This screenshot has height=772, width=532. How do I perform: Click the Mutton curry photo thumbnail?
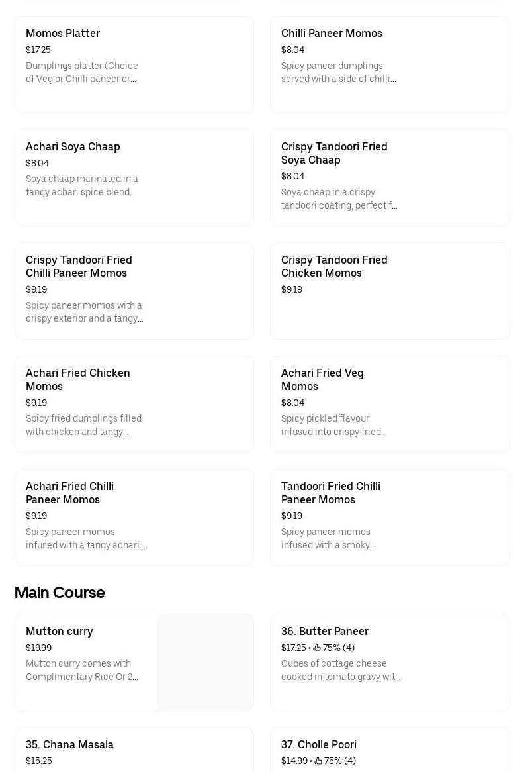[205, 662]
